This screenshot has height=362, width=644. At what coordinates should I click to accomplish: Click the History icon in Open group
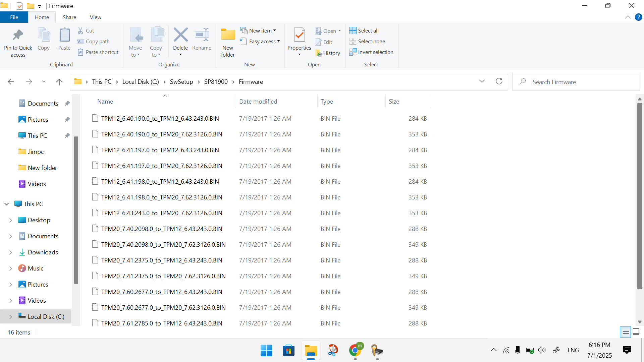click(328, 53)
